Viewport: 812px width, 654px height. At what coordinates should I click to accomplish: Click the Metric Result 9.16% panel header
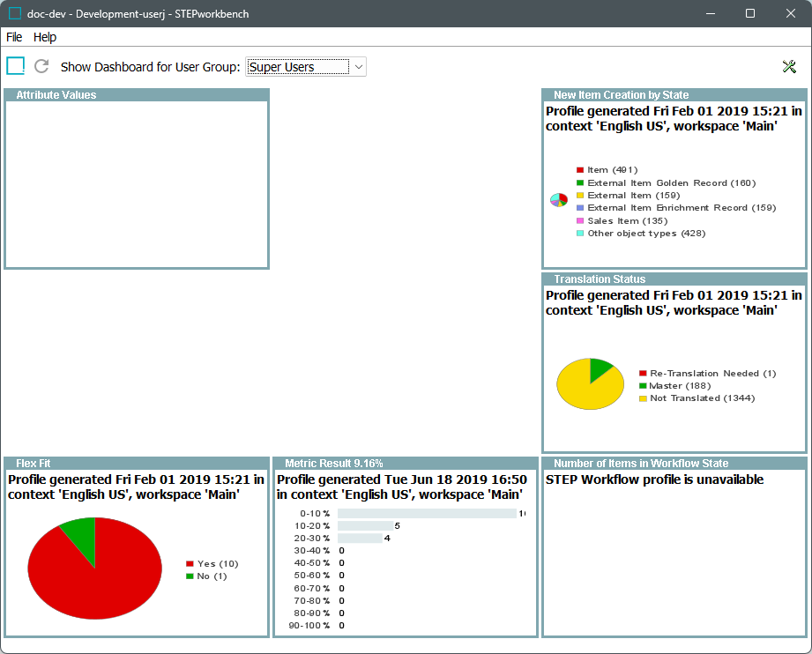click(333, 463)
